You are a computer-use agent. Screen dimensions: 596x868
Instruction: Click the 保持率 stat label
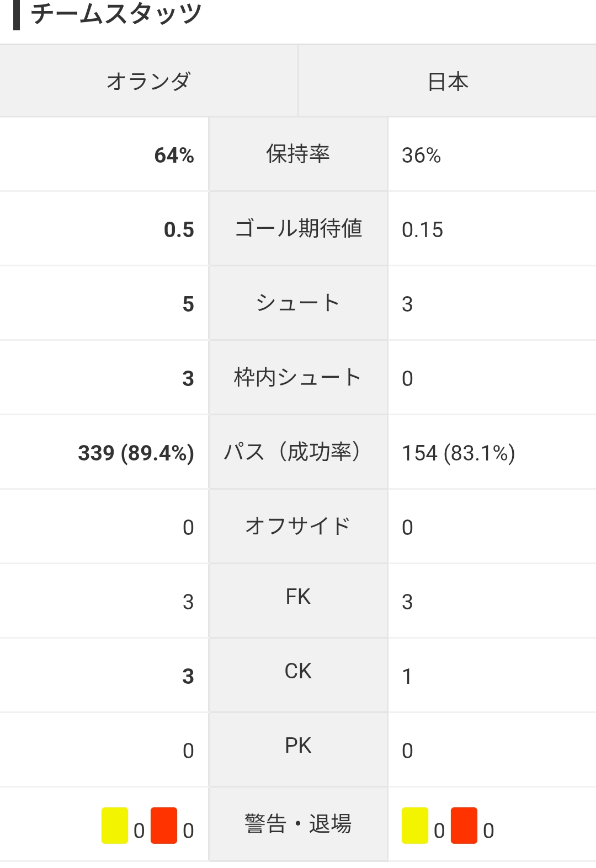click(298, 154)
